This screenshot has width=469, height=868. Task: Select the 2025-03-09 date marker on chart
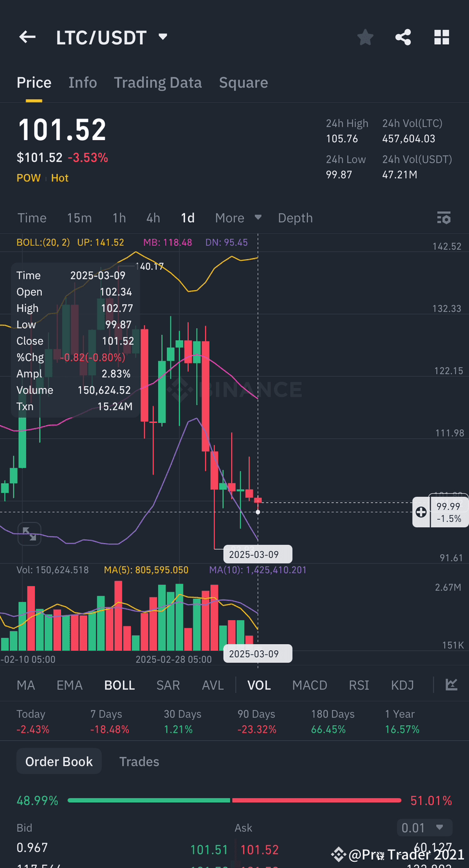[258, 554]
